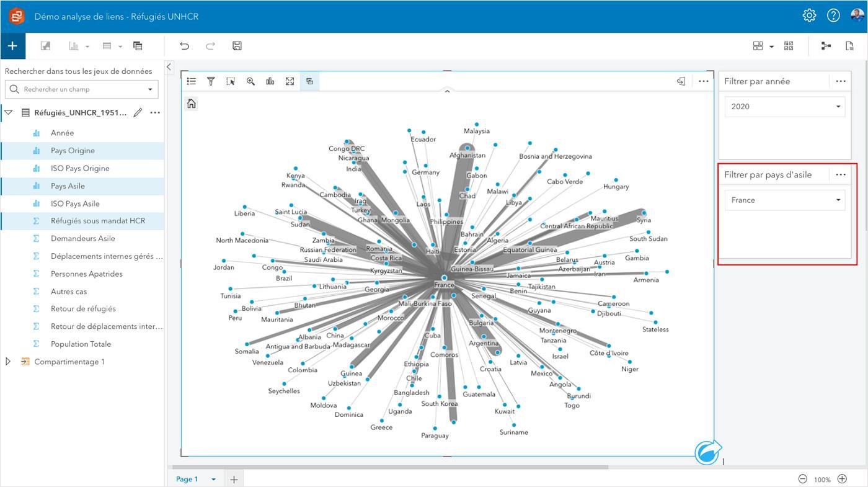Viewport: 868px width, 487px height.
Task: Reset chart to default extent home
Action: (x=192, y=104)
